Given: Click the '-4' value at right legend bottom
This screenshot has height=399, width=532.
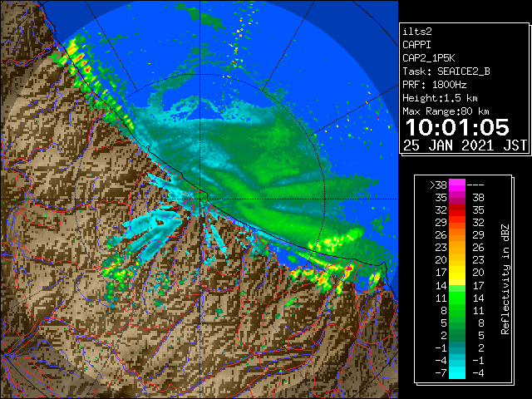Looking at the screenshot, I should (478, 373).
